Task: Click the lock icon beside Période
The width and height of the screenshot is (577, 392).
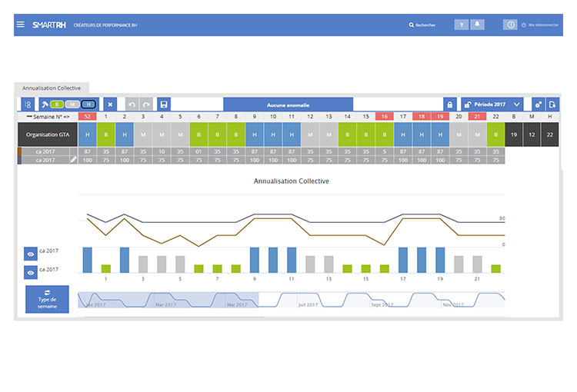Action: (449, 104)
